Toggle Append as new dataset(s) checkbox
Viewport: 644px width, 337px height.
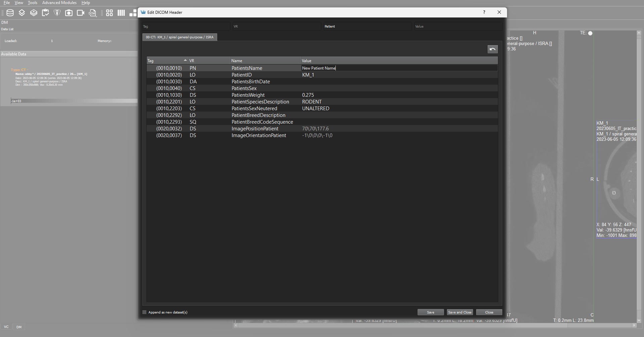[145, 312]
